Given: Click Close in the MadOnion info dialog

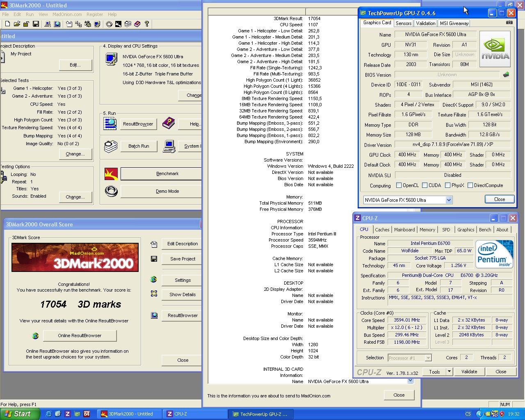Looking at the screenshot, I should click(x=399, y=395).
